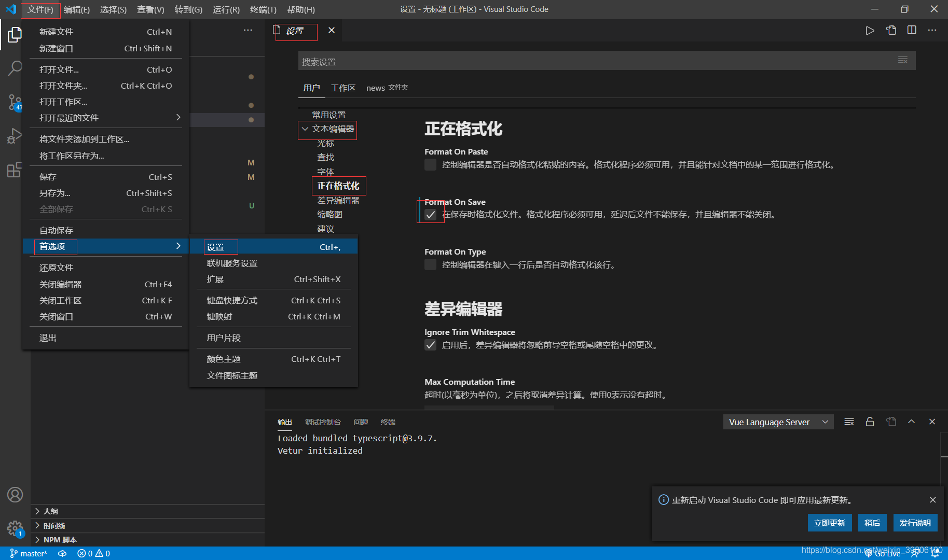Select 正在格式化 in settings tree
The image size is (948, 560).
338,186
